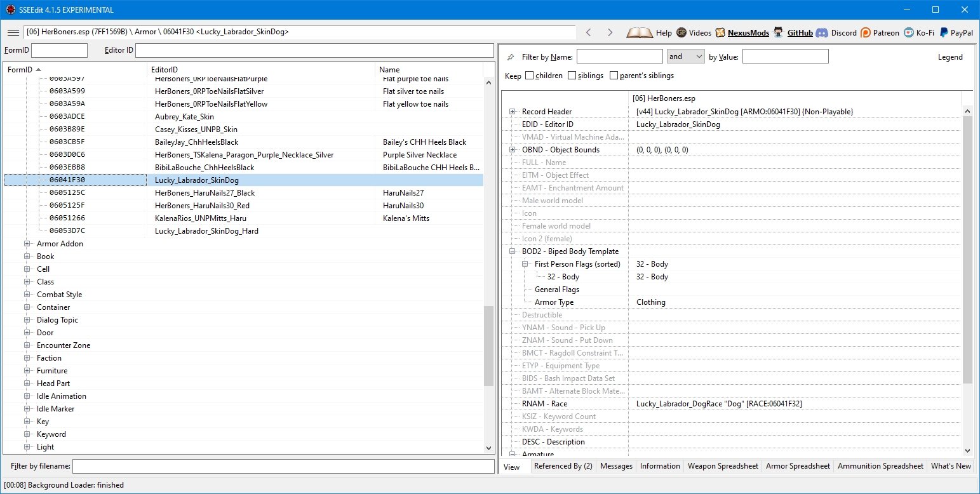Open the Help book icon
The width and height of the screenshot is (980, 494).
tap(639, 32)
